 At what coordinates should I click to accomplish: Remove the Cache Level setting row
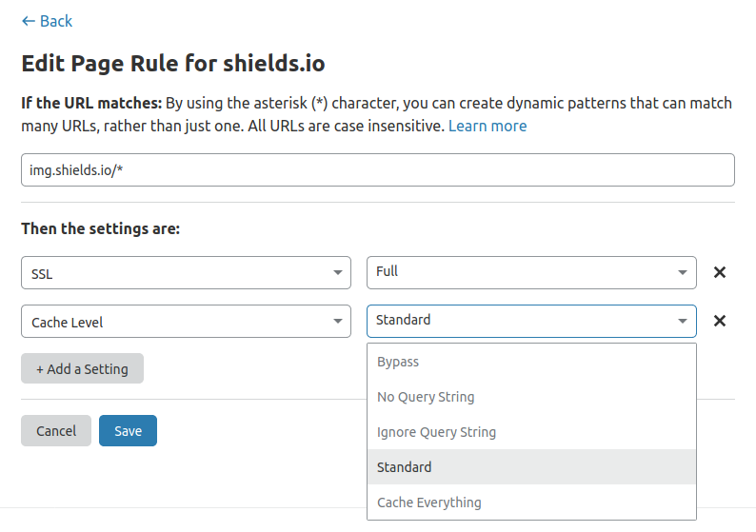pos(720,321)
